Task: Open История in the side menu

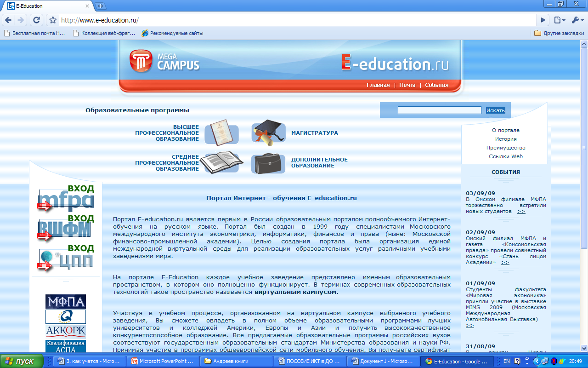Action: (506, 139)
